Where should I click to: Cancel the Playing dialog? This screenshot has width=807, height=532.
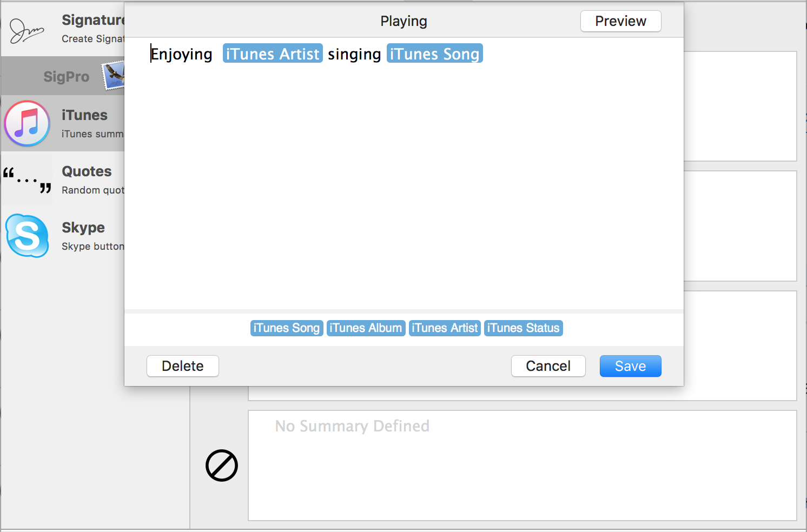[548, 366]
